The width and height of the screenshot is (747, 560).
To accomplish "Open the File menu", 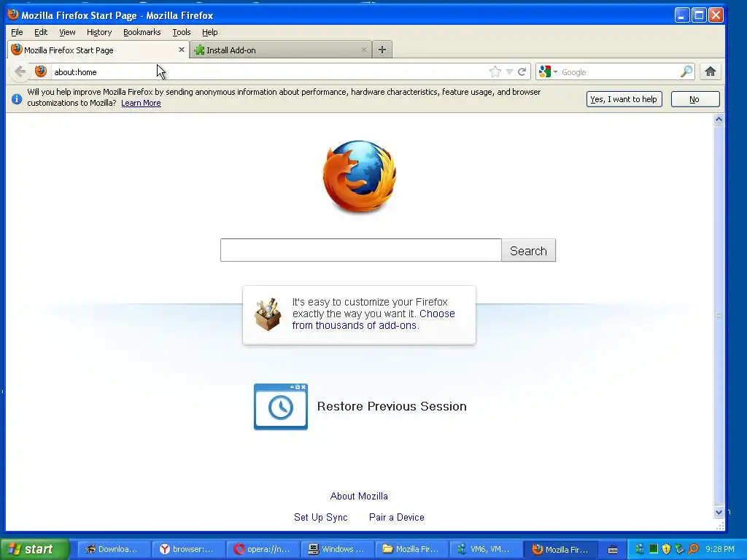I will 18,32.
